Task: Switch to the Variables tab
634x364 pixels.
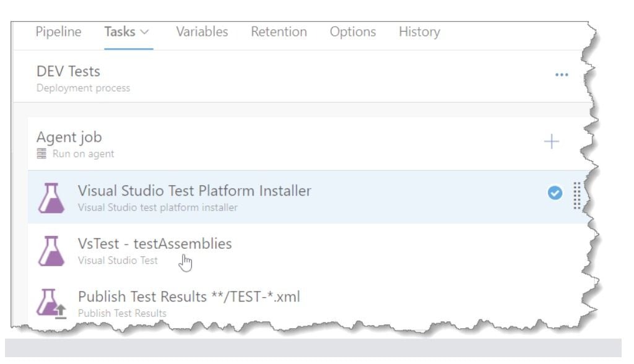Action: coord(202,32)
